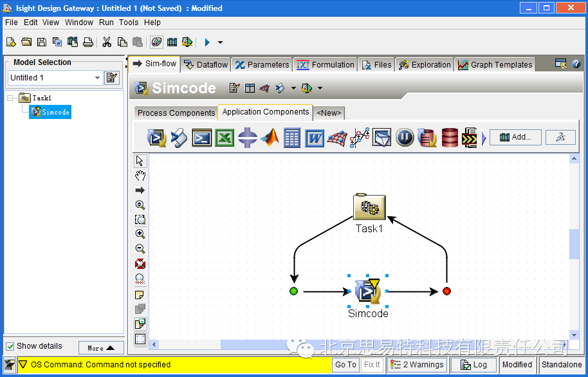The image size is (588, 377).
Task: Choose the pointer select tool
Action: [140, 161]
